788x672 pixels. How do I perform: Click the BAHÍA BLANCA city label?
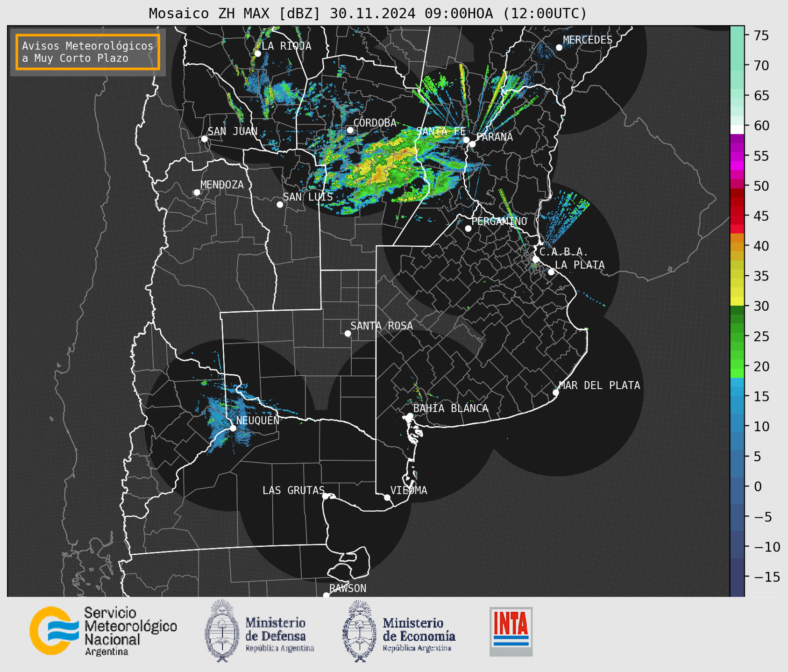pos(451,408)
